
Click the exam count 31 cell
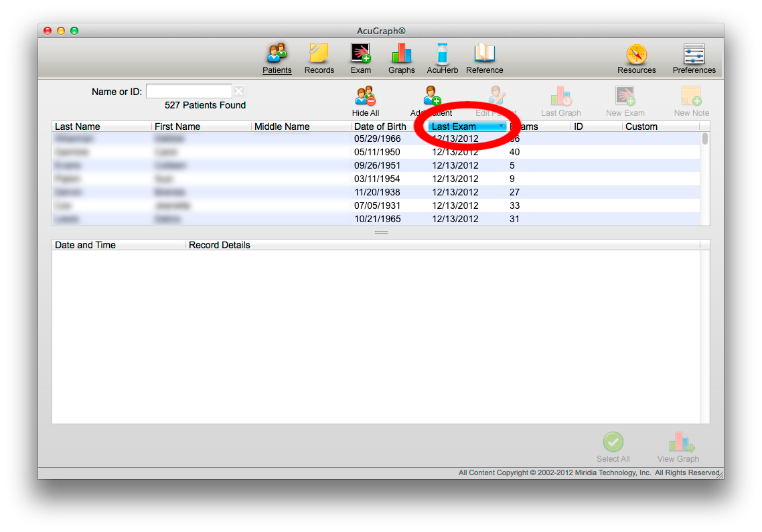[x=515, y=219]
